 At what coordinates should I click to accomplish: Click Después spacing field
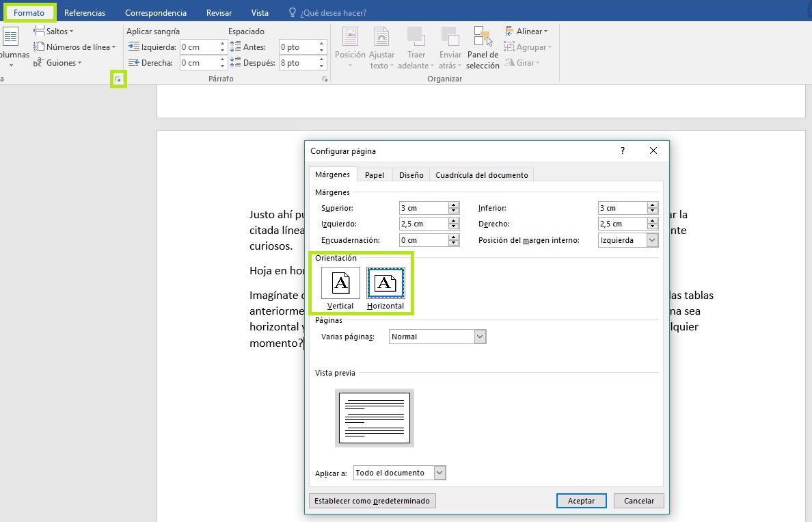pyautogui.click(x=298, y=63)
